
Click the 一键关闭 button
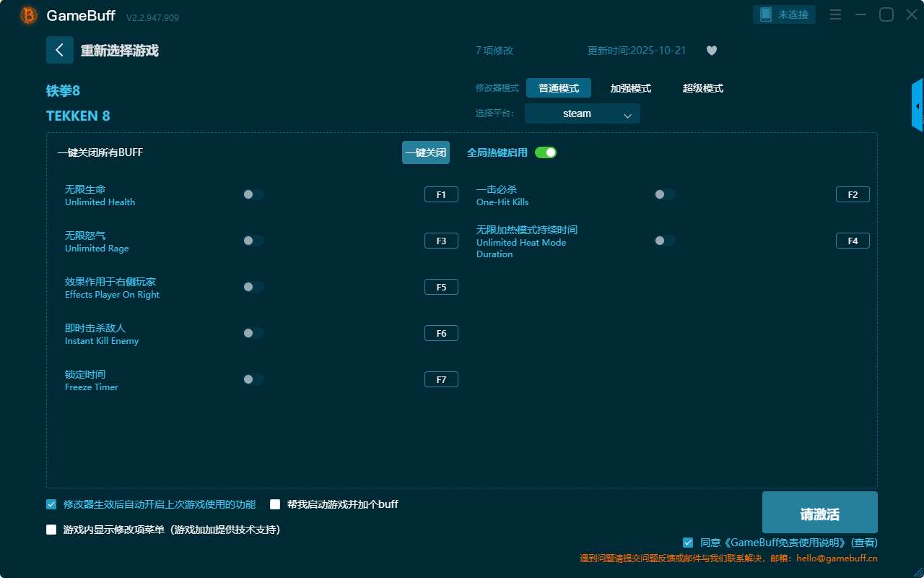pos(425,152)
